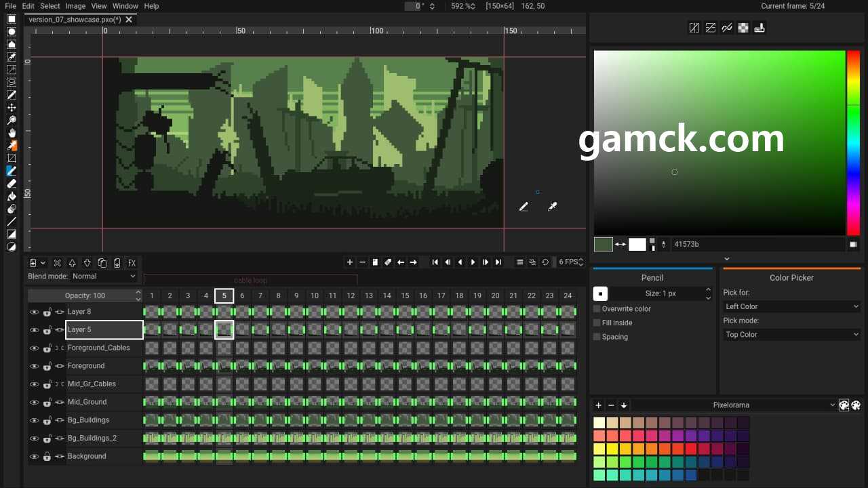Move the layer up with arrow icon
The height and width of the screenshot is (488, 868).
coord(73,263)
